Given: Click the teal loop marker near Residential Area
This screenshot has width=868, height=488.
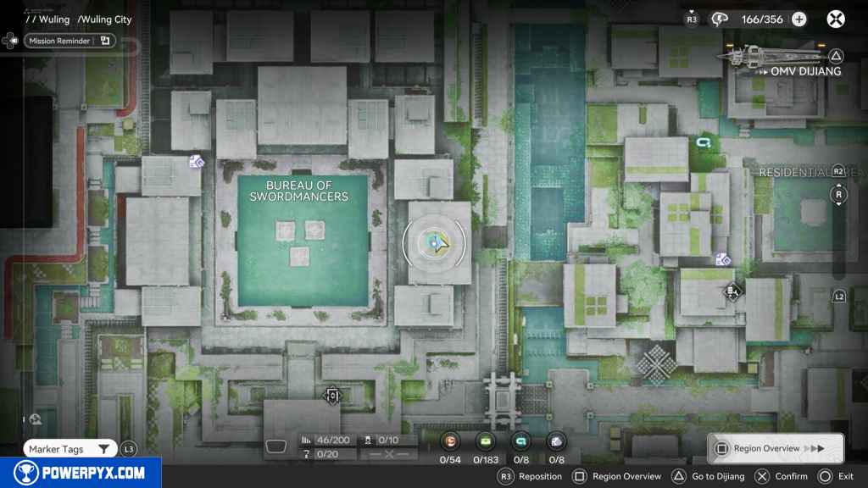Looking at the screenshot, I should 702,145.
